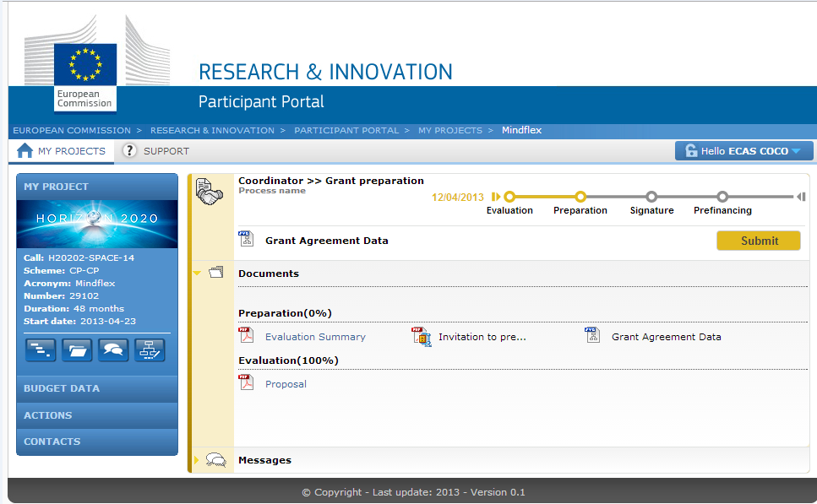Image resolution: width=817 pixels, height=504 pixels.
Task: Collapse the Documents section arrow
Action: click(x=197, y=273)
